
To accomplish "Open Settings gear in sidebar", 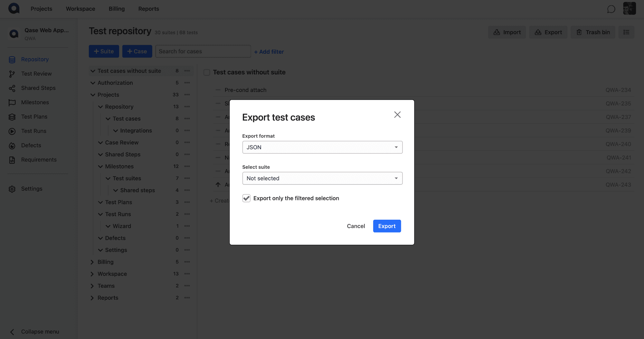I will pyautogui.click(x=12, y=189).
